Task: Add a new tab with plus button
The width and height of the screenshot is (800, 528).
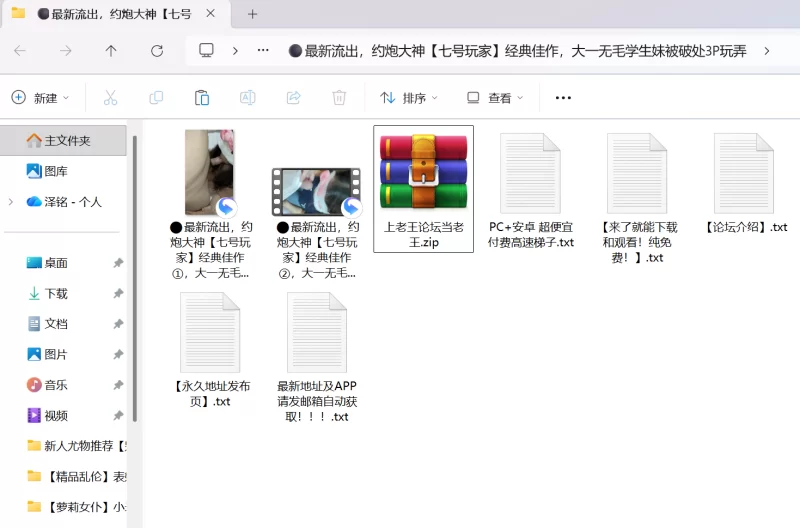Action: [x=253, y=14]
